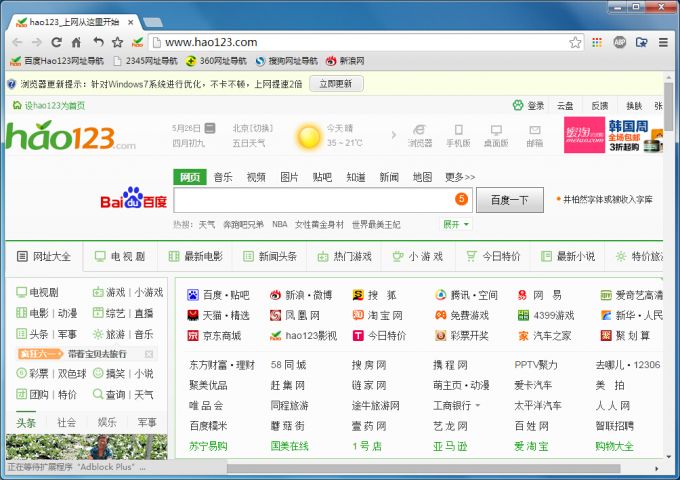Open the 登录 login link
Viewport: 680px width, 480px height.
point(536,105)
